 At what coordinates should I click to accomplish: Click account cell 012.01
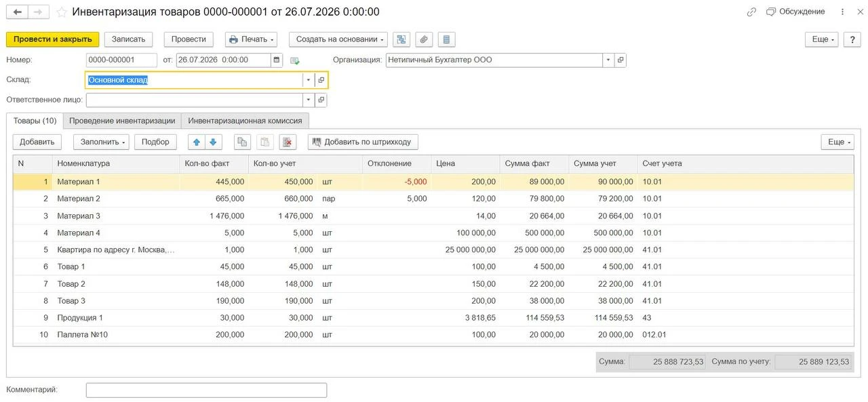746,334
